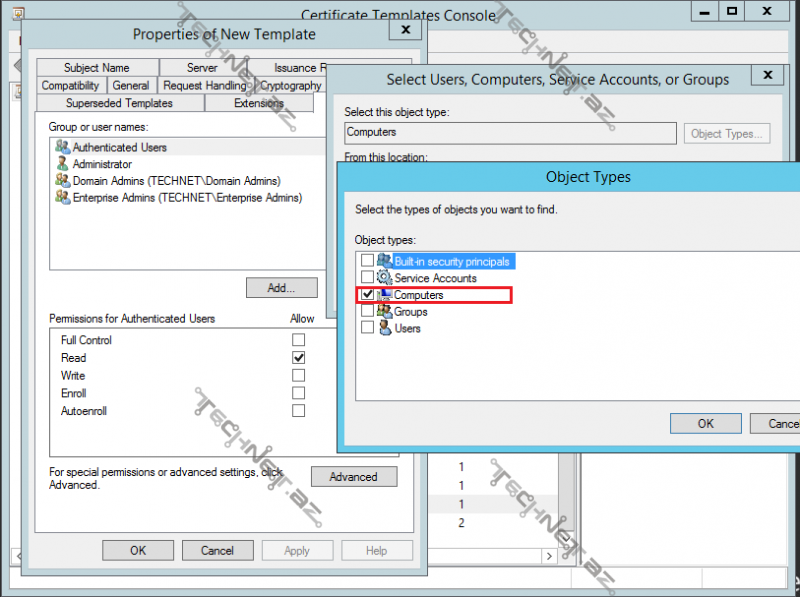This screenshot has width=800, height=597.
Task: Click the Add... button
Action: (281, 288)
